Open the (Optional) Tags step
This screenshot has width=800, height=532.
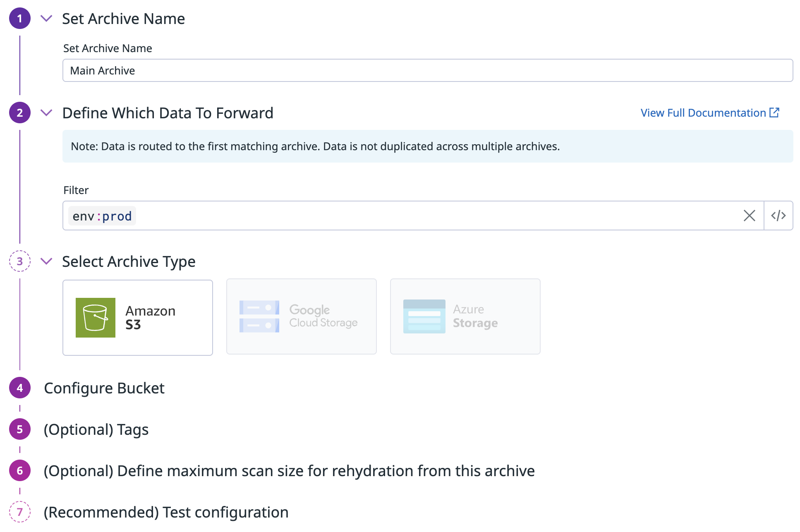(x=96, y=429)
